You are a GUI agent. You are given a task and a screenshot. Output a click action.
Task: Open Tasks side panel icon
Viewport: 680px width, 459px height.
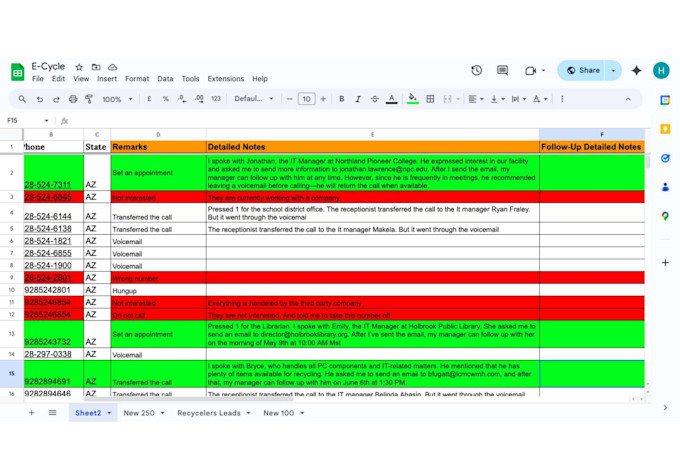coord(665,158)
